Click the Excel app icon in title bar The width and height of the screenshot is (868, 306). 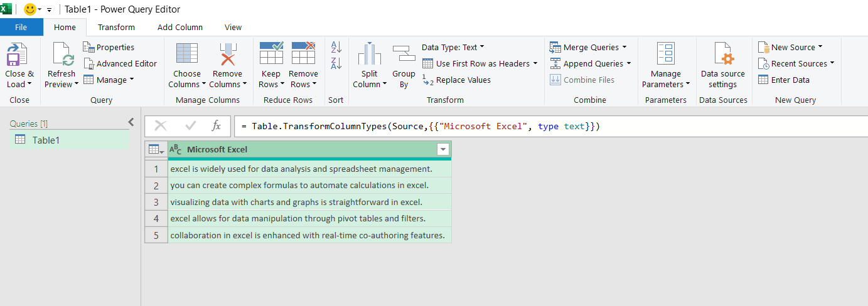click(7, 9)
